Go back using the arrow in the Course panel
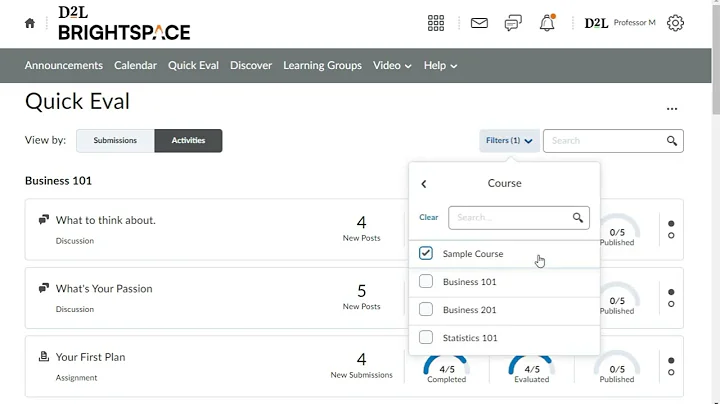This screenshot has height=404, width=720. [424, 184]
